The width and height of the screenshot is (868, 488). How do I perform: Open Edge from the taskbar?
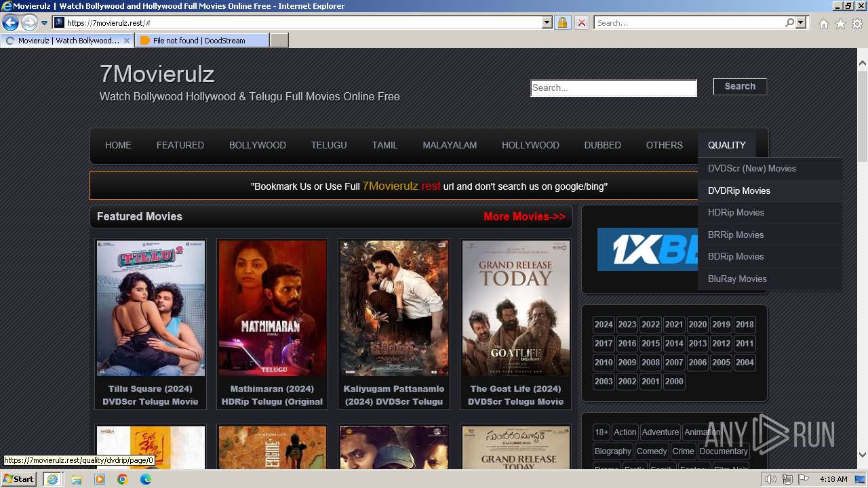coord(146,479)
